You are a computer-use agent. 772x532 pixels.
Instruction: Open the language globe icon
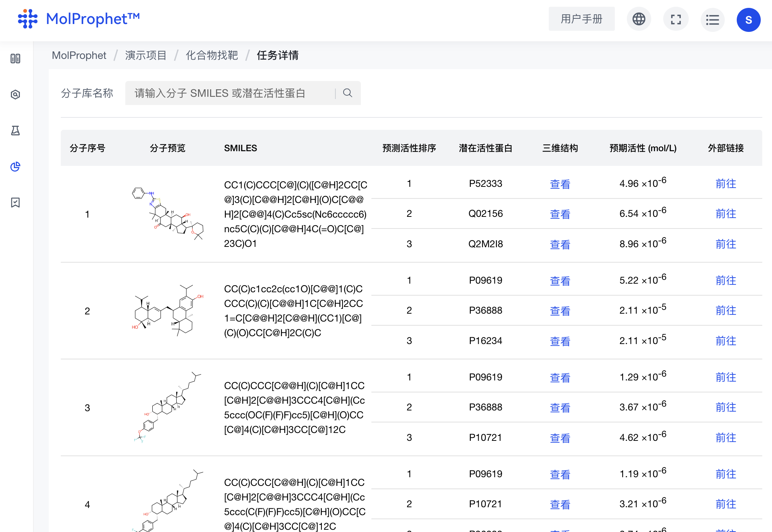(x=639, y=19)
